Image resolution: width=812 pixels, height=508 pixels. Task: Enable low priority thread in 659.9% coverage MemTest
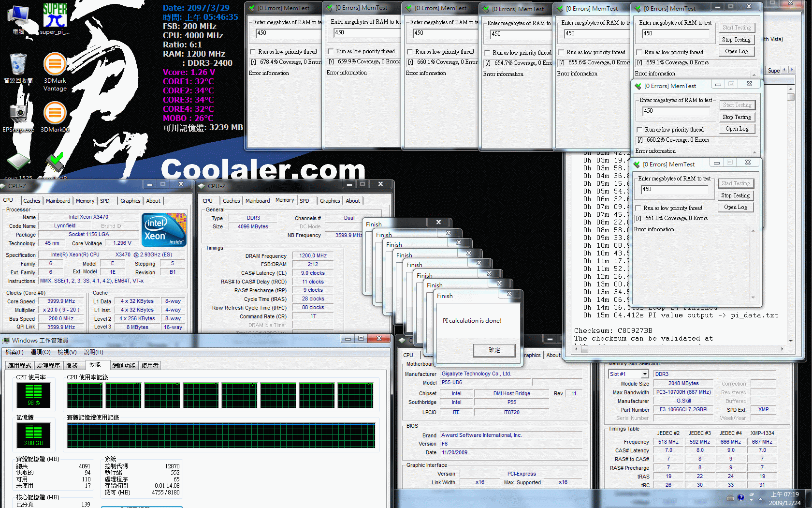pos(331,51)
